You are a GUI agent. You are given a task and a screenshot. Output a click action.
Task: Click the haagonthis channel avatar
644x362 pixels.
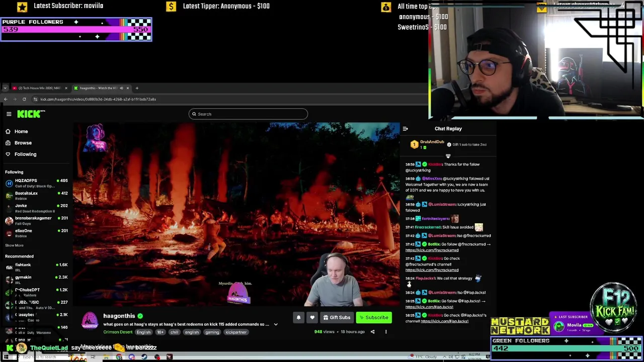coord(90,321)
